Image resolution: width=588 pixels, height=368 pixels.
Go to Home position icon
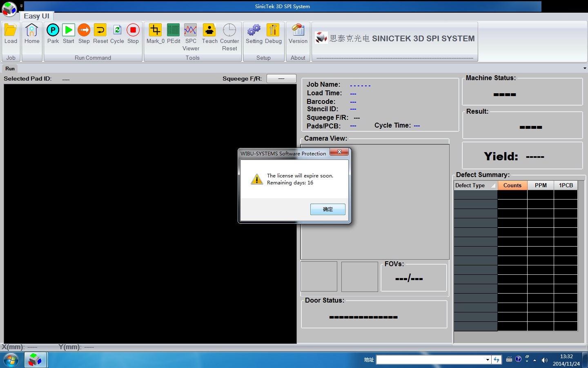[32, 31]
